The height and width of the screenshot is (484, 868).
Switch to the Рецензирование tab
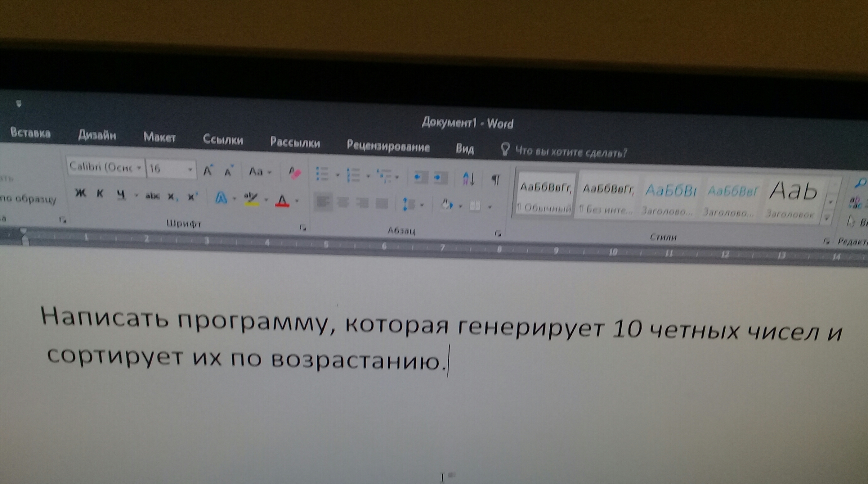click(x=388, y=147)
